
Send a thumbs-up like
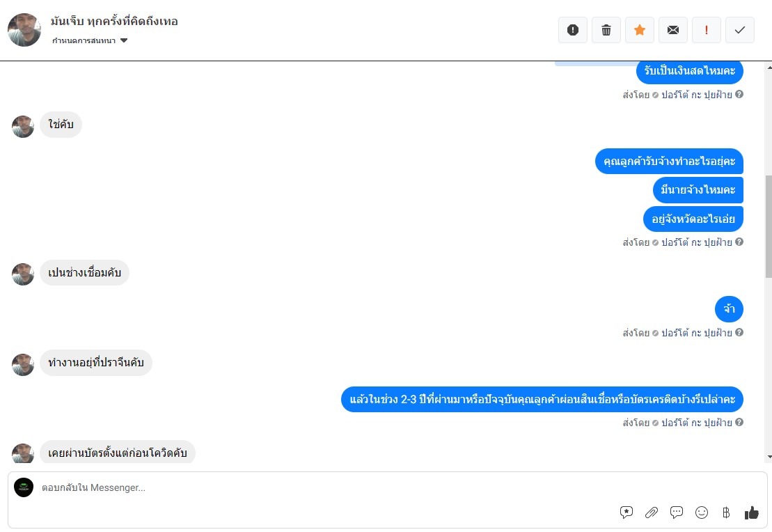pyautogui.click(x=751, y=513)
